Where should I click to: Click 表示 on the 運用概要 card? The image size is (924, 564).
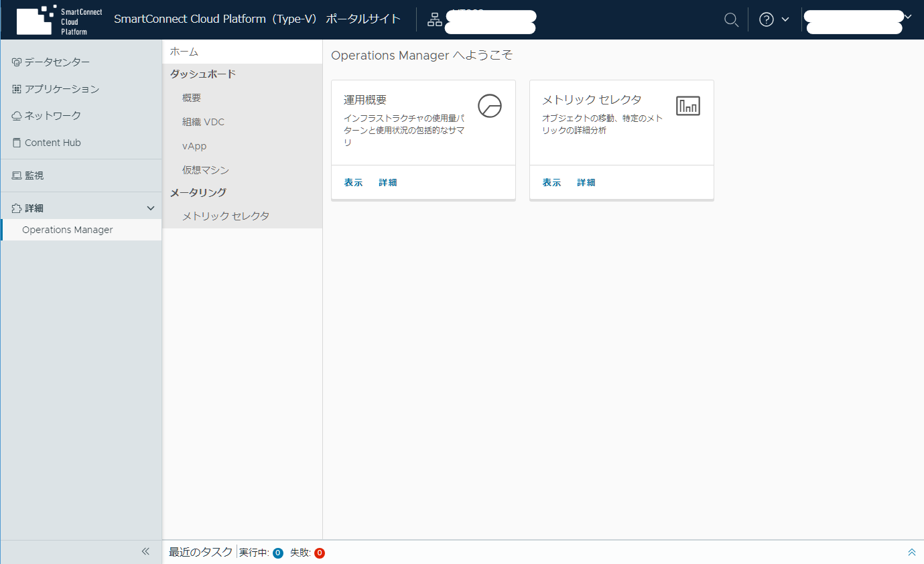click(353, 182)
